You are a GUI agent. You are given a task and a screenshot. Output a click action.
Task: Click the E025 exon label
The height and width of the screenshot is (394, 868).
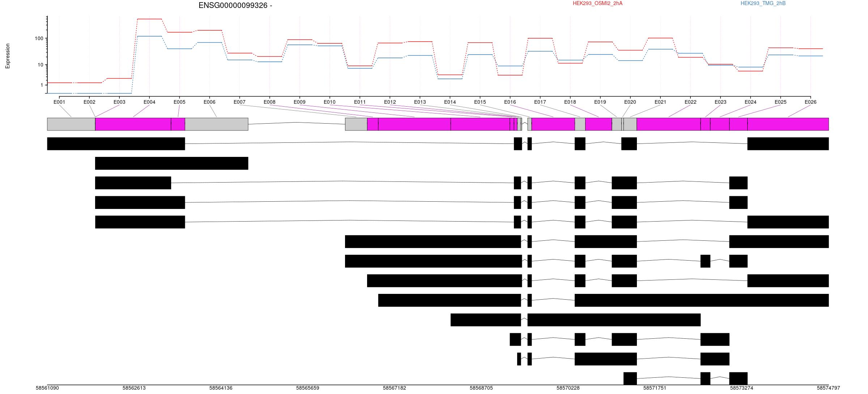click(x=780, y=102)
